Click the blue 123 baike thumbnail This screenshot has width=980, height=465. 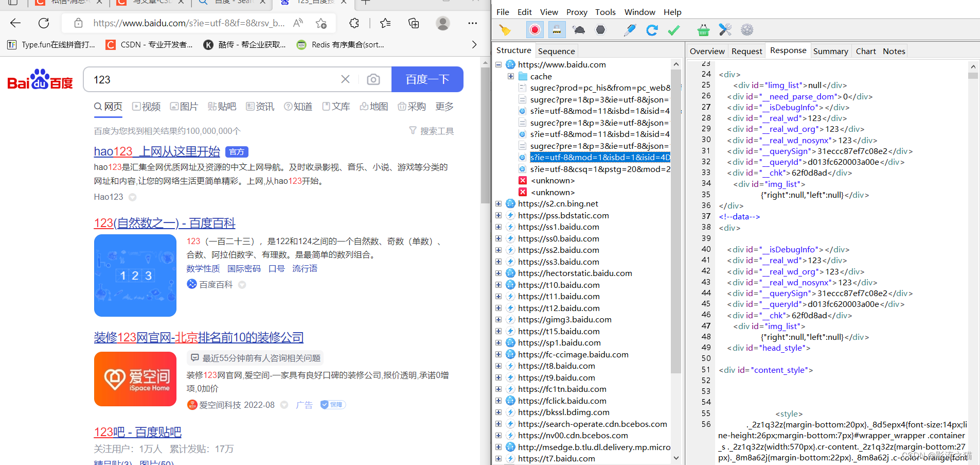(135, 275)
